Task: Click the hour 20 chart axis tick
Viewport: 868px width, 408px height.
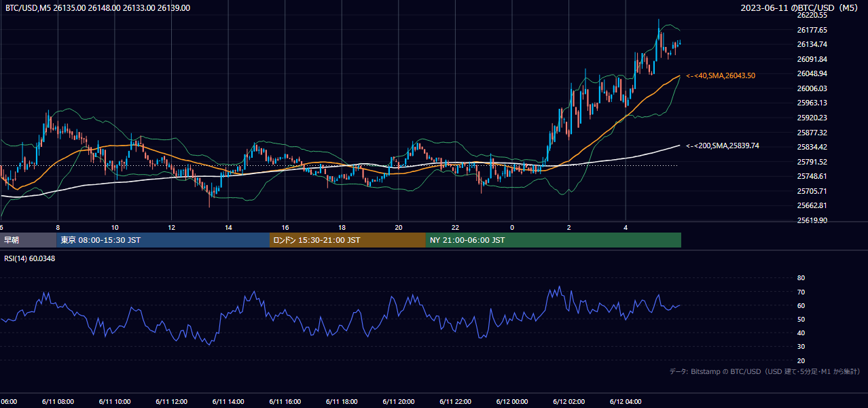Action: click(x=399, y=228)
